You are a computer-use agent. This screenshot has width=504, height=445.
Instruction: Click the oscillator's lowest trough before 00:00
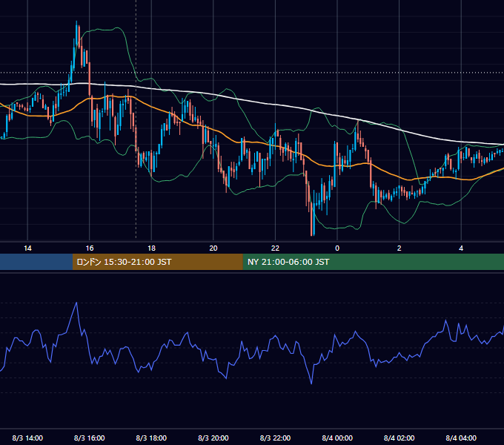pyautogui.click(x=311, y=383)
